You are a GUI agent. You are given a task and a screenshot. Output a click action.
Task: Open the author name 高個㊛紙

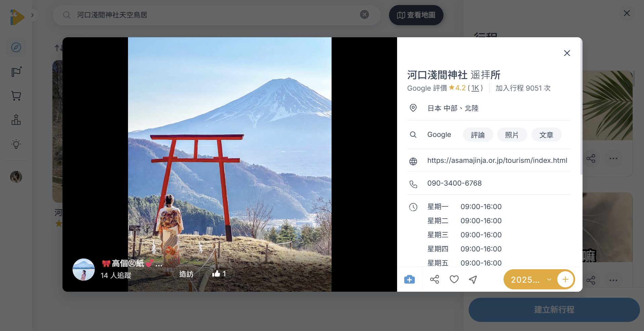(132, 264)
